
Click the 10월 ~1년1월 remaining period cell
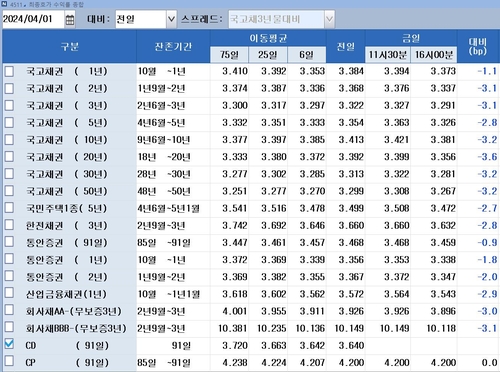pyautogui.click(x=169, y=294)
